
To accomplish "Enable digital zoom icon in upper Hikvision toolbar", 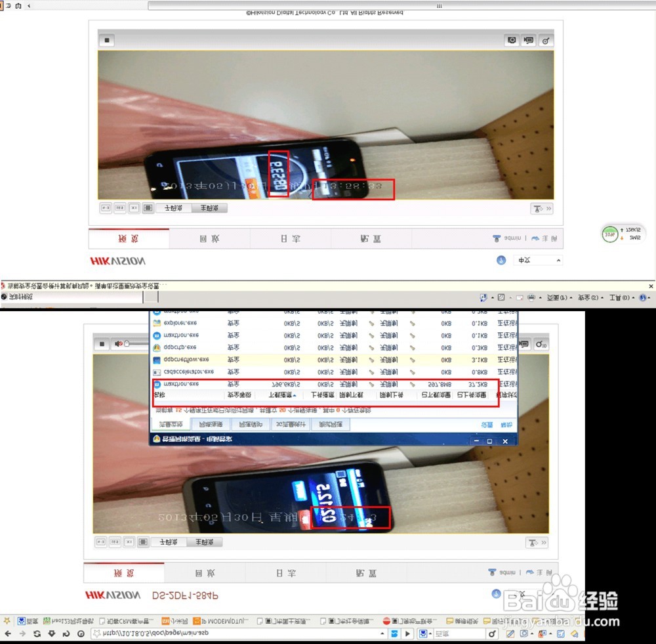I will [546, 41].
